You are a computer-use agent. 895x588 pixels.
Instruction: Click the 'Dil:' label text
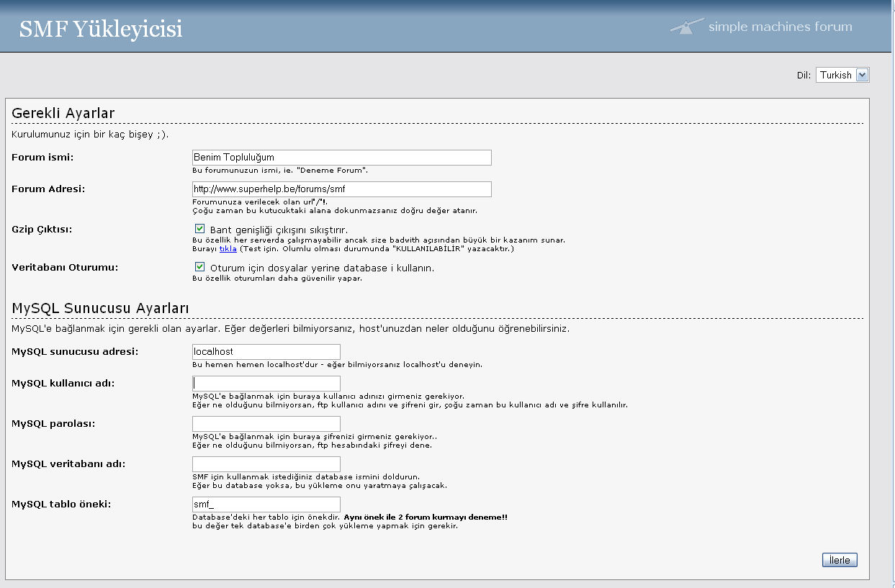804,75
